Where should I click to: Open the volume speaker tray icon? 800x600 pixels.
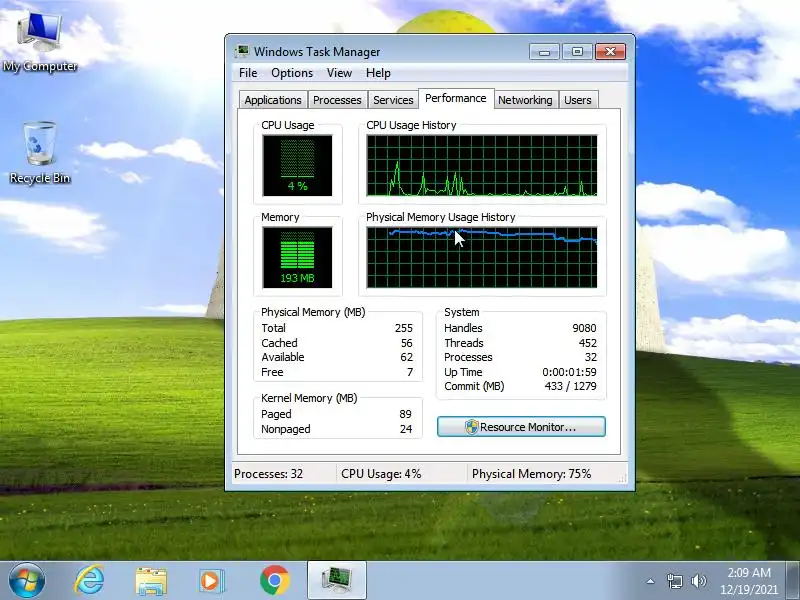(x=698, y=581)
